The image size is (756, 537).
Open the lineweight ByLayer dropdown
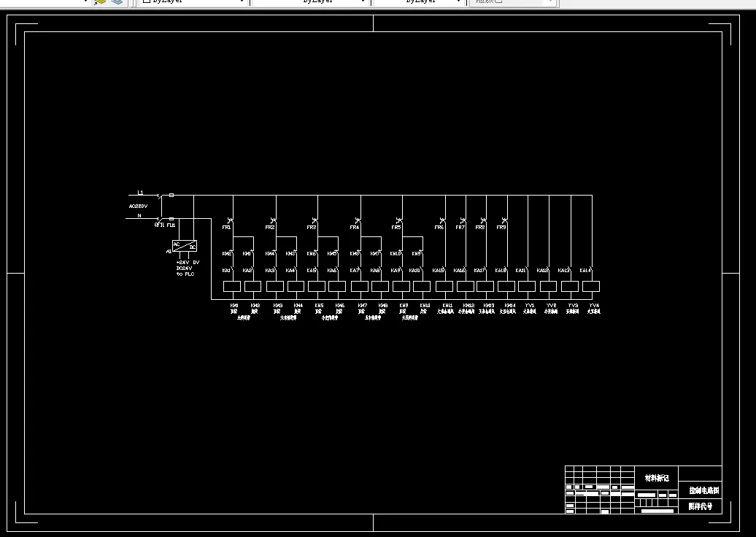click(419, 2)
